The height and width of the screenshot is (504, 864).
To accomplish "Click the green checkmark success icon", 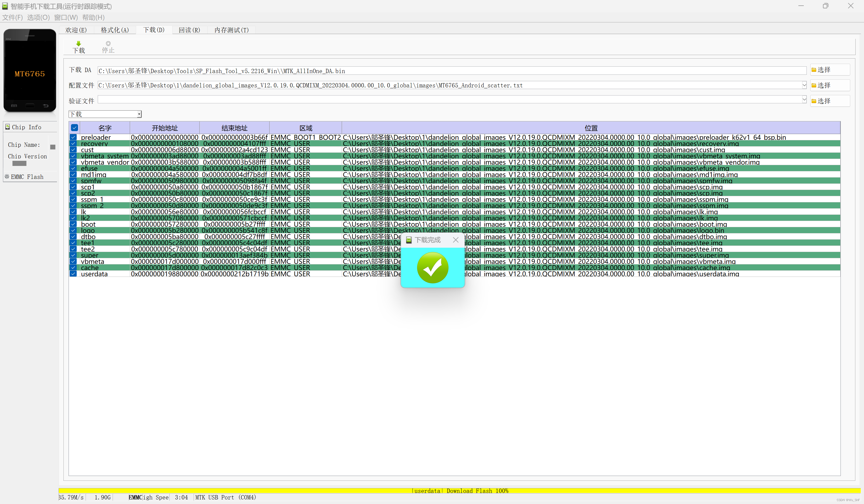I will pyautogui.click(x=432, y=268).
